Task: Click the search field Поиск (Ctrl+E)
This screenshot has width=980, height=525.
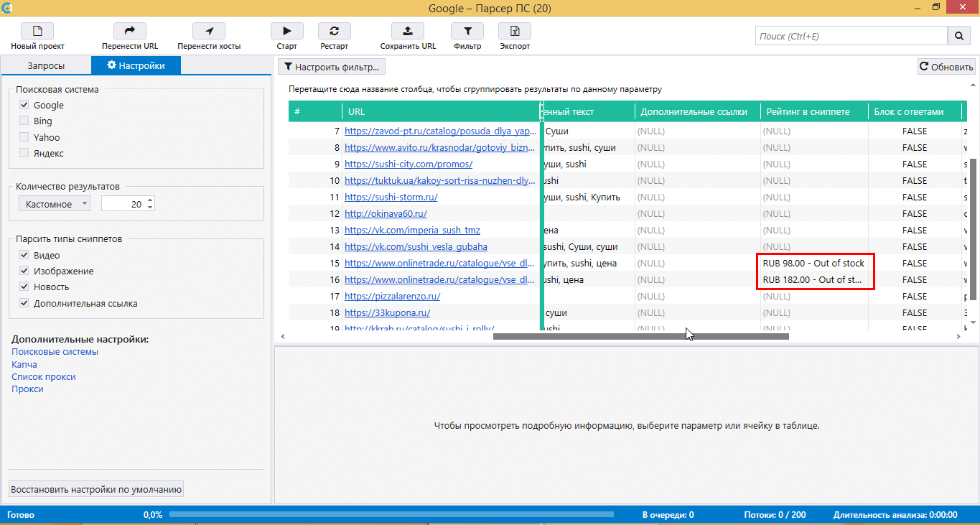Action: point(851,36)
